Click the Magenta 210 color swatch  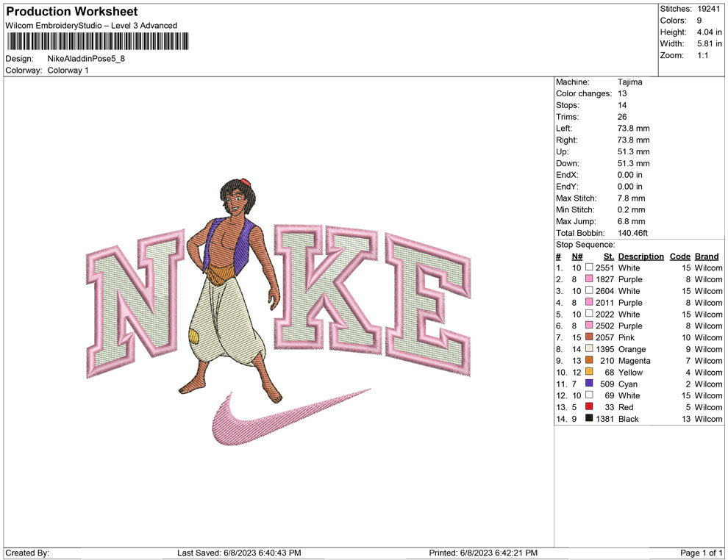pos(589,360)
